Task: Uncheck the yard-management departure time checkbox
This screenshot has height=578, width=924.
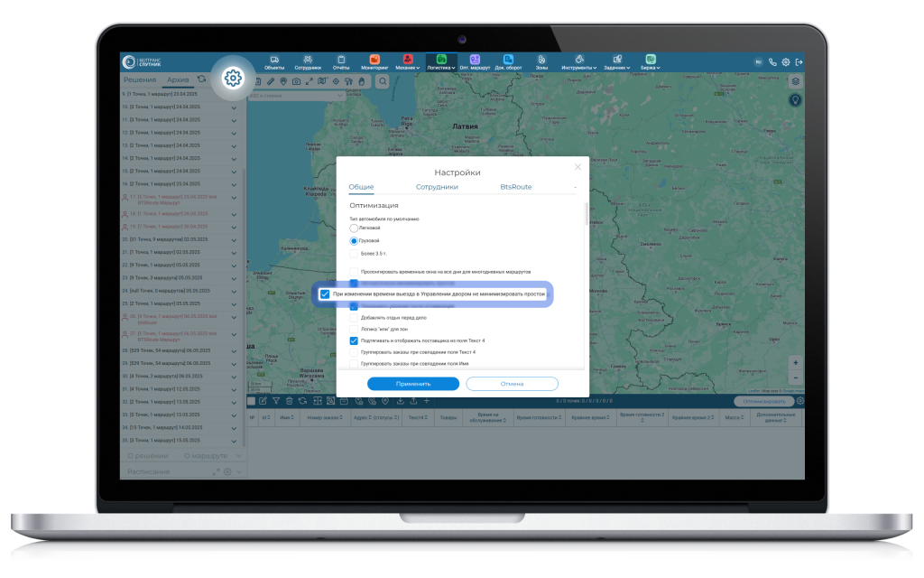Action: pos(325,294)
